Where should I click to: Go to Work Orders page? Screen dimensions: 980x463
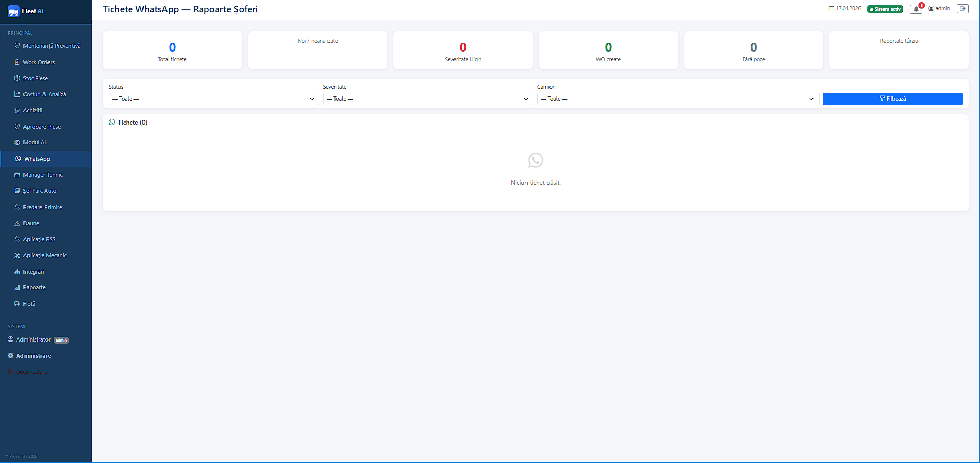[x=46, y=62]
